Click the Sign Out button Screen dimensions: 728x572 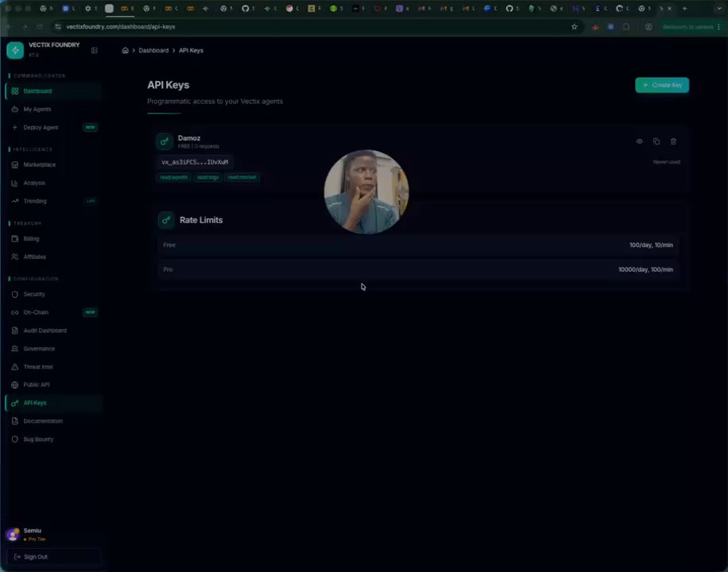point(53,557)
